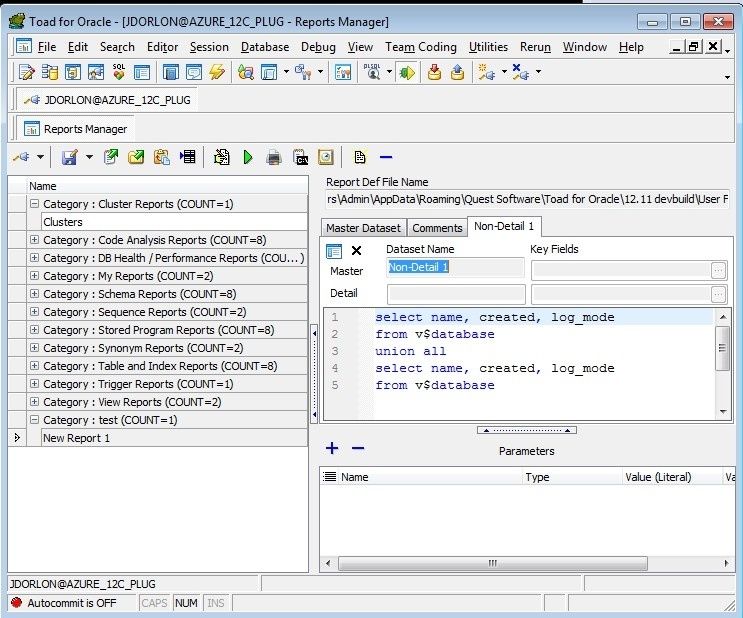The width and height of the screenshot is (743, 618).
Task: Open the Utilities menu
Action: [488, 47]
